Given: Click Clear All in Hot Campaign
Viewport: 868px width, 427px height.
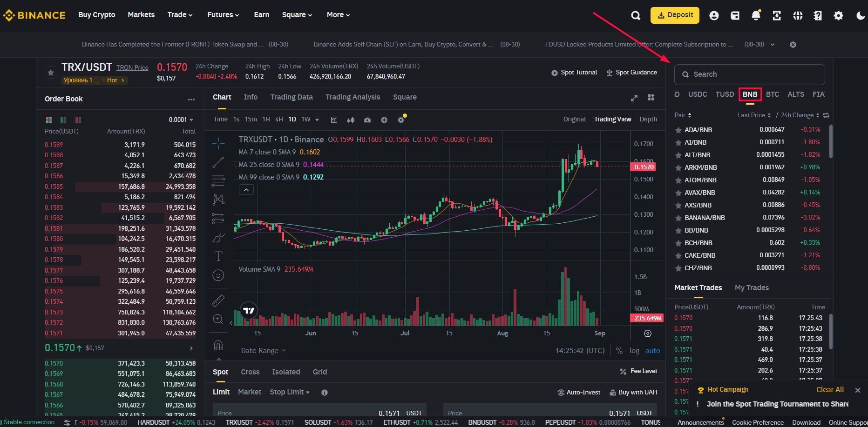Looking at the screenshot, I should [x=830, y=390].
